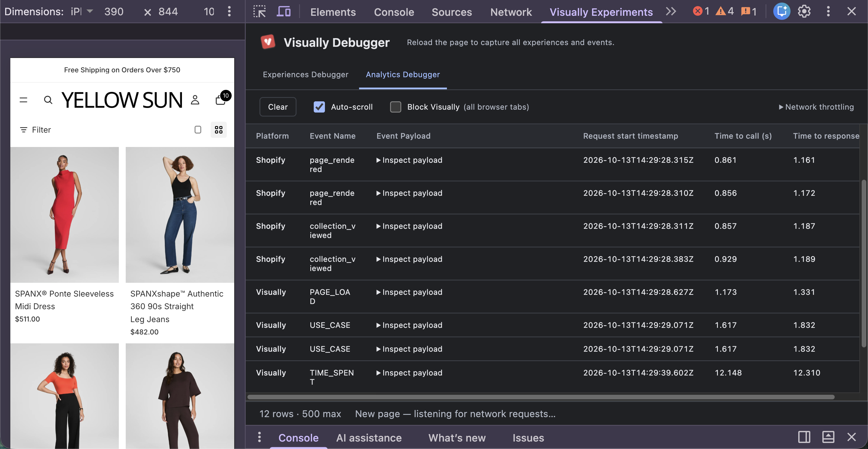Viewport: 868px width, 449px height.
Task: Open DevTools three-dot customize menu
Action: 828,11
